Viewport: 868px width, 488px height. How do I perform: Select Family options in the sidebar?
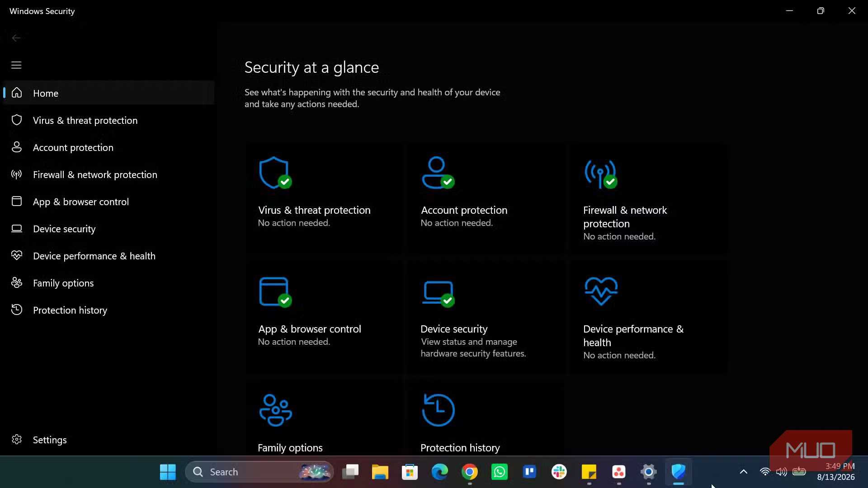pos(108,283)
